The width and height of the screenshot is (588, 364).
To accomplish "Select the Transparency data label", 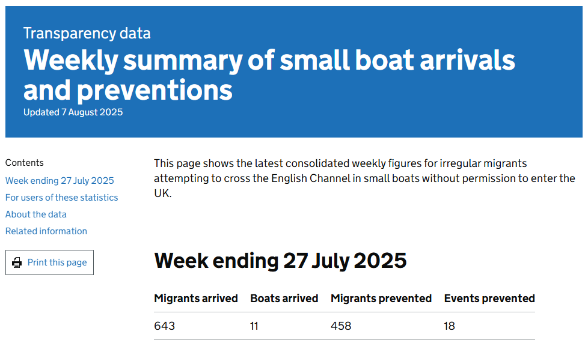I will pyautogui.click(x=87, y=33).
